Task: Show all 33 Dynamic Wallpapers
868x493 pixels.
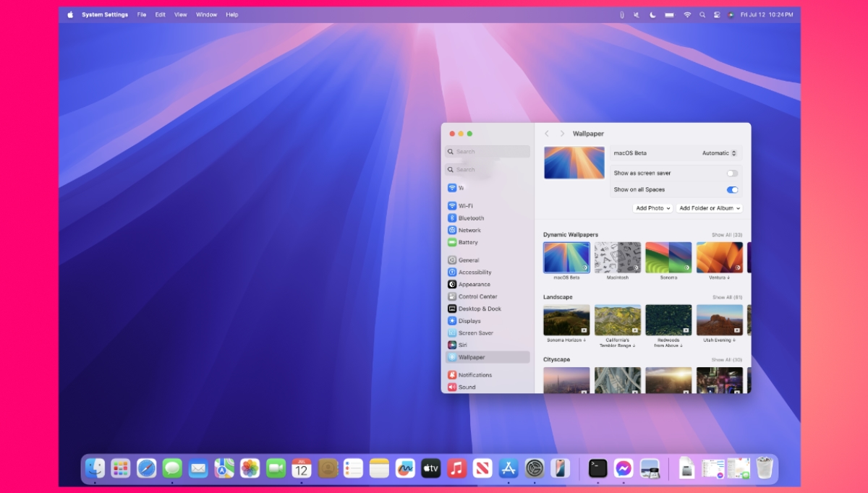Action: (726, 234)
